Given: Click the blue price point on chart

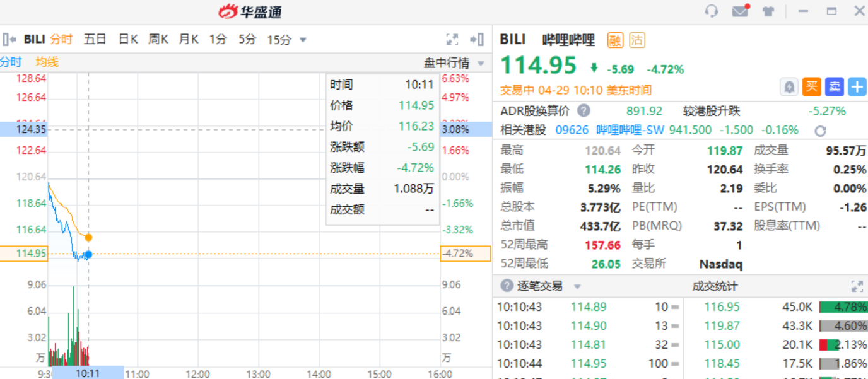Looking at the screenshot, I should pos(88,254).
